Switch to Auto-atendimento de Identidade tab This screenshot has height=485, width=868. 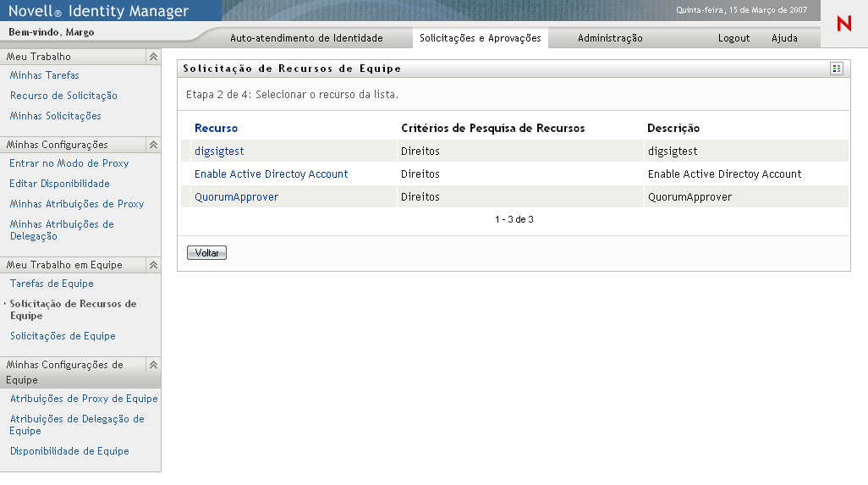click(x=306, y=38)
